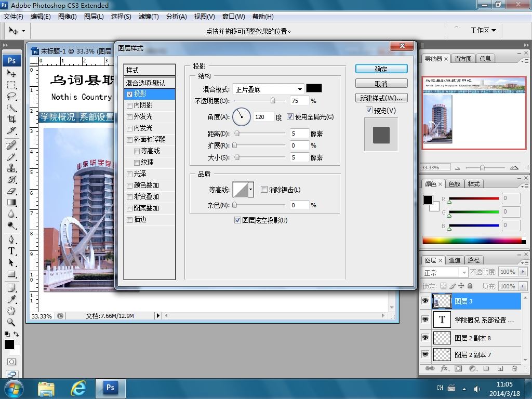
Task: Toggle 图层挖空投影 knockout checkbox
Action: (237, 220)
